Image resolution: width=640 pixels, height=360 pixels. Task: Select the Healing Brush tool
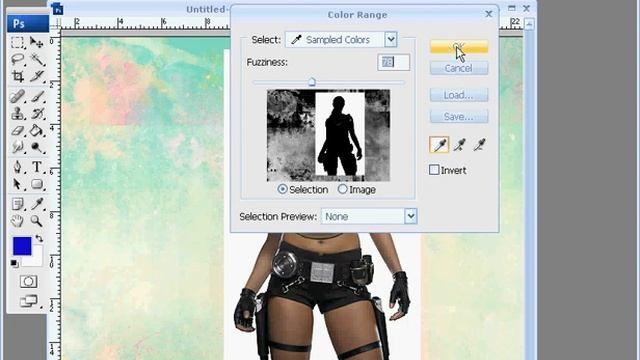[x=17, y=97]
